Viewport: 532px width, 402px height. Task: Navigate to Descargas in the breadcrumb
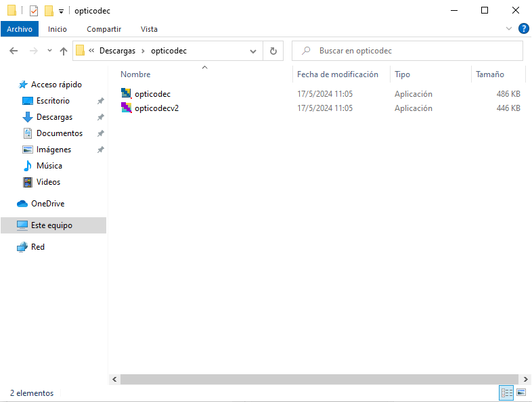(x=117, y=51)
